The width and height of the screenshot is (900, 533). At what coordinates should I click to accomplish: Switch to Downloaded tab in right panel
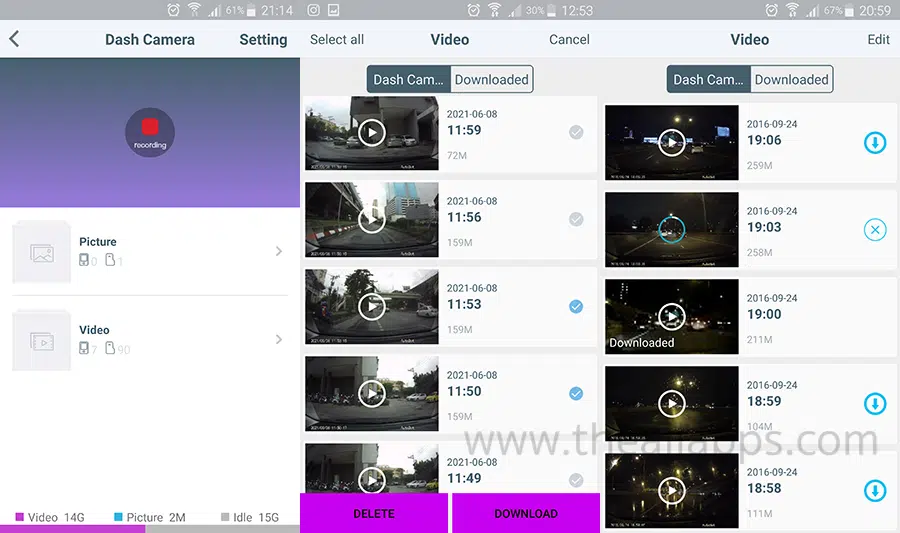click(x=791, y=80)
